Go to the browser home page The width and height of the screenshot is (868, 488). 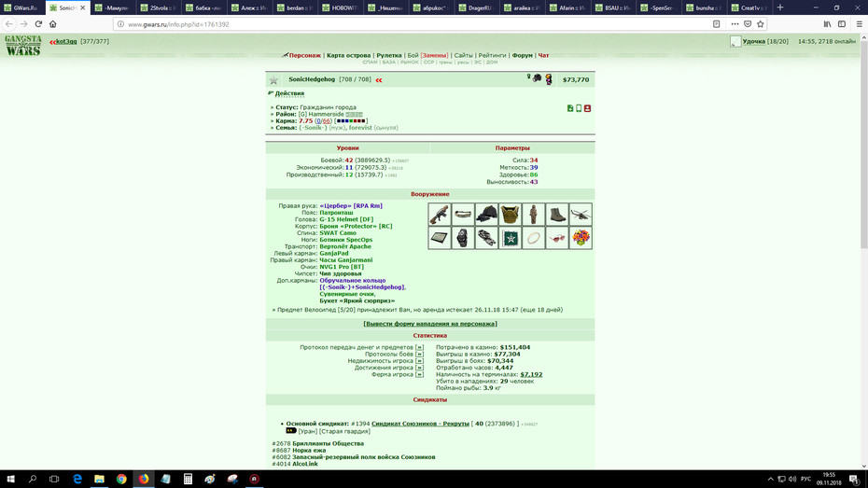coord(52,23)
